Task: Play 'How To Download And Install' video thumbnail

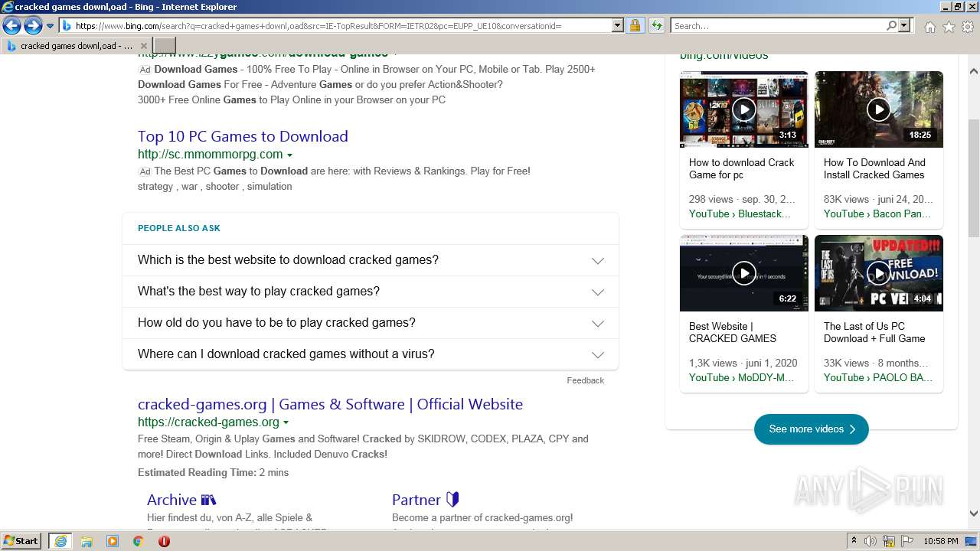Action: point(878,109)
